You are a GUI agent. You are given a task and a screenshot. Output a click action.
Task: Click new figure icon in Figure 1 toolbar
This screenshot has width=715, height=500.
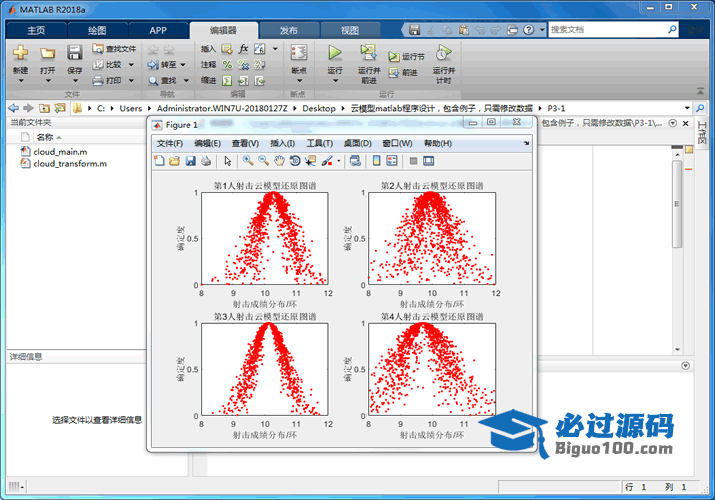[159, 161]
